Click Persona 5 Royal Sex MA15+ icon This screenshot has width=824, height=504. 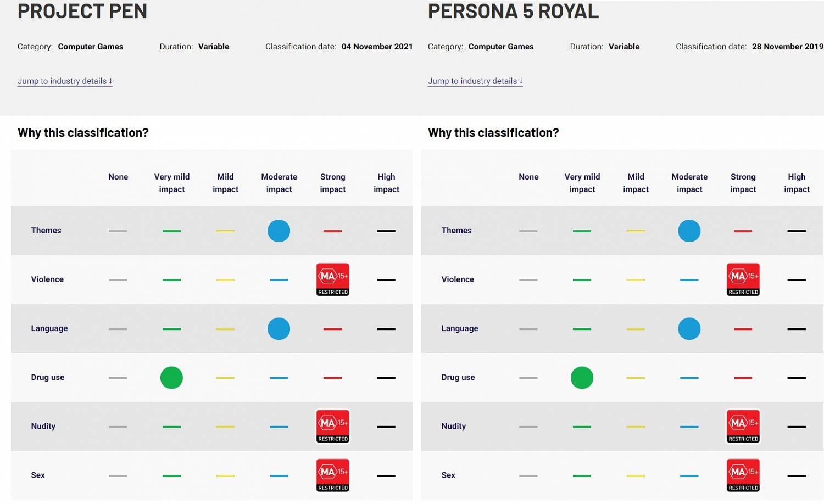pos(743,475)
